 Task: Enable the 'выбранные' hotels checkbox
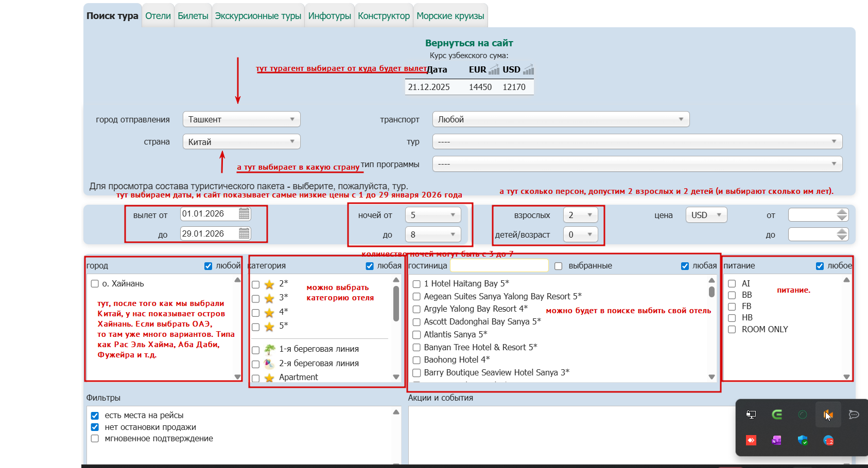(558, 266)
